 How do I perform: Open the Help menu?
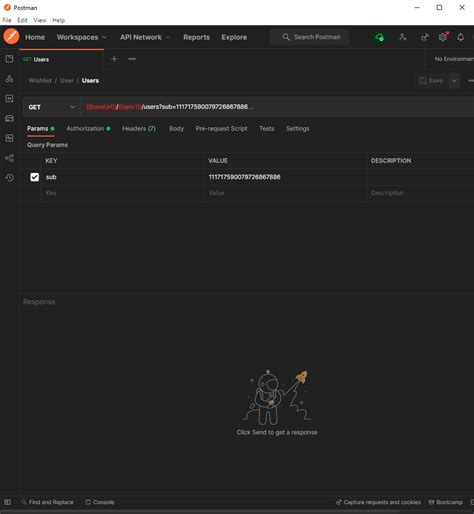tap(59, 20)
